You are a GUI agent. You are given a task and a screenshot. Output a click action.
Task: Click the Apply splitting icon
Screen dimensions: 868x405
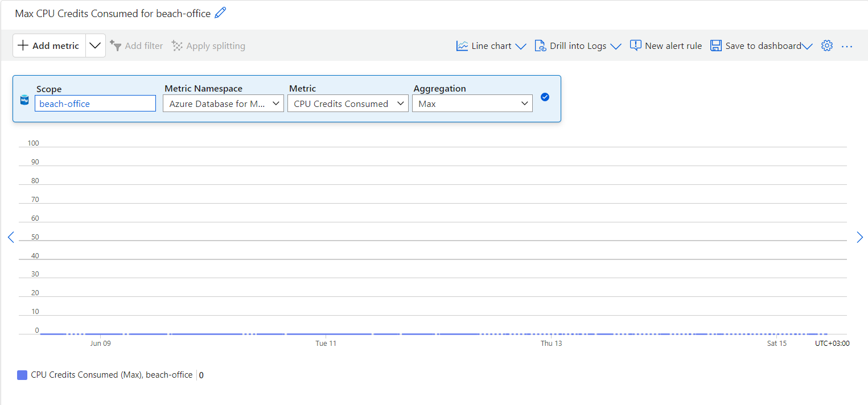(x=178, y=46)
